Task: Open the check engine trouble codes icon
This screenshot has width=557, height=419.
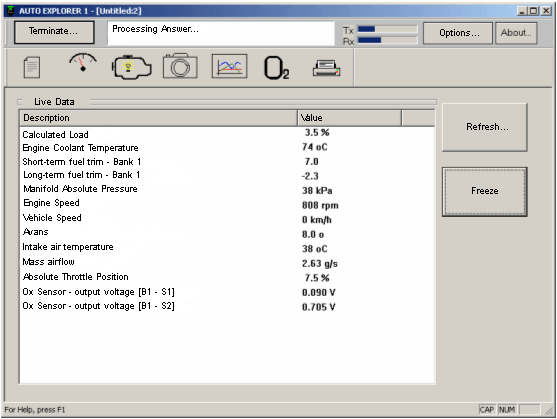Action: (131, 67)
